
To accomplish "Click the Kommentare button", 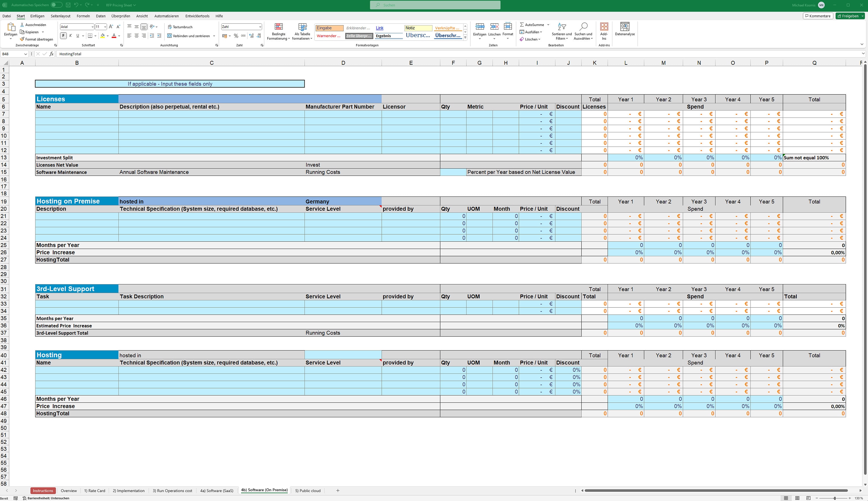I will click(x=818, y=16).
